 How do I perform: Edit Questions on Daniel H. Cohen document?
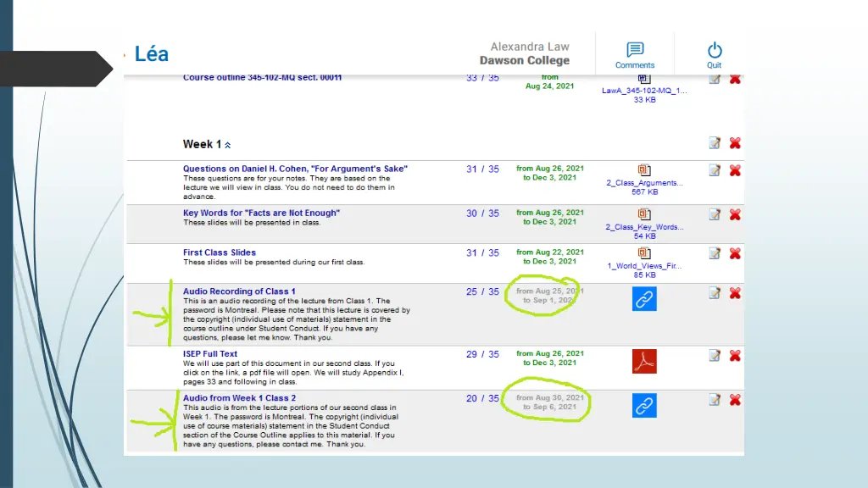point(715,170)
